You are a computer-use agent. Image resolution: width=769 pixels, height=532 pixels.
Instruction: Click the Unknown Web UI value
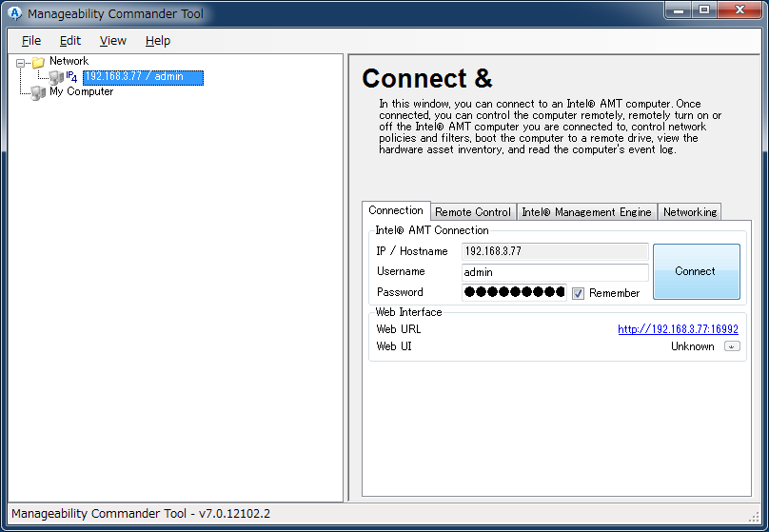(693, 346)
